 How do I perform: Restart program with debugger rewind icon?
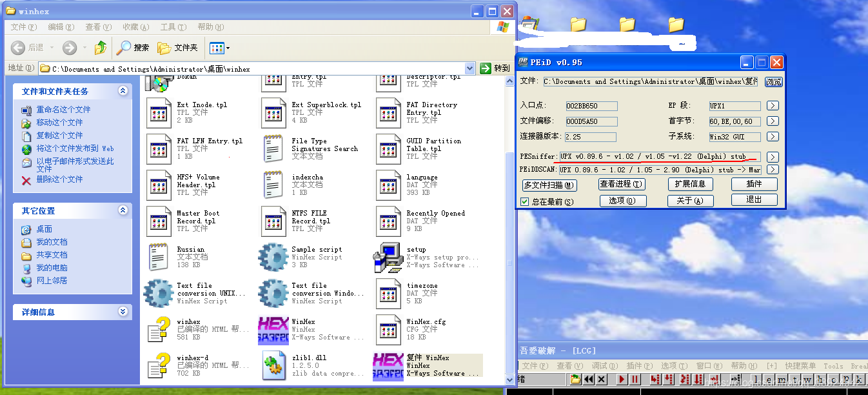589,379
